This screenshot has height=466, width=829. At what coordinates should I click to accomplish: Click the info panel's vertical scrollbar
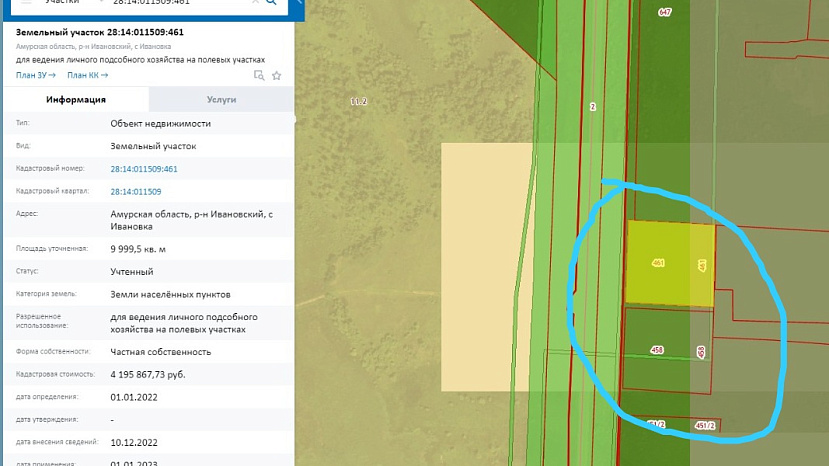pos(295,120)
